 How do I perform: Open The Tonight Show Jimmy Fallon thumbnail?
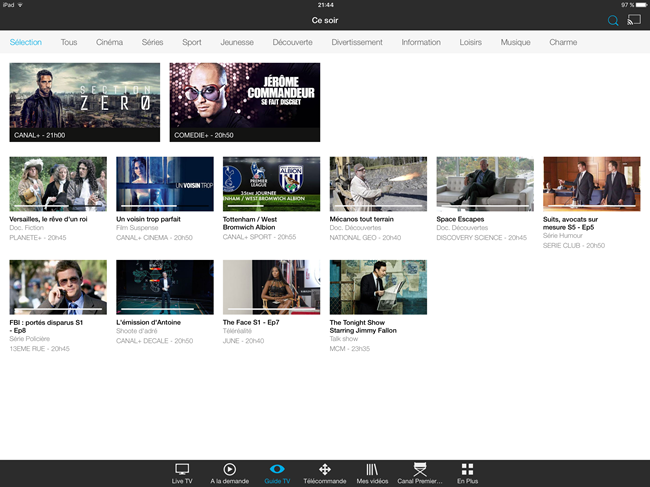[x=378, y=287]
